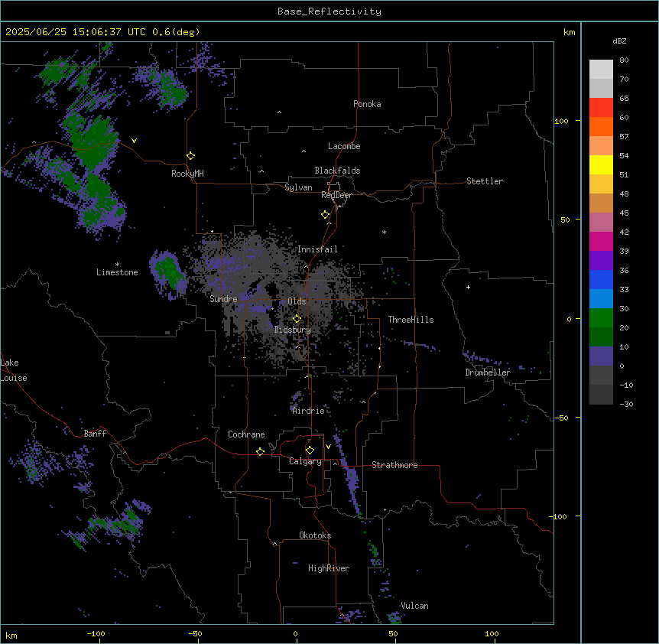Click the Olds label
The image size is (659, 644).
click(297, 301)
